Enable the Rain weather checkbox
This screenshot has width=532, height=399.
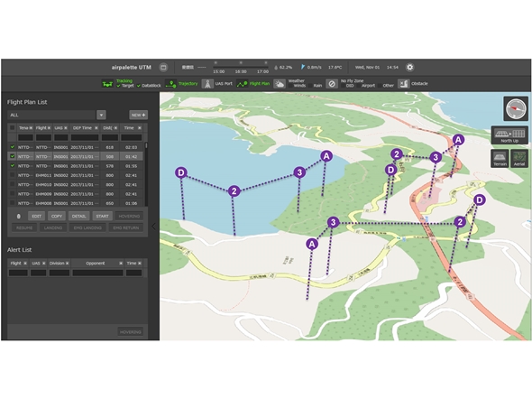pyautogui.click(x=310, y=86)
